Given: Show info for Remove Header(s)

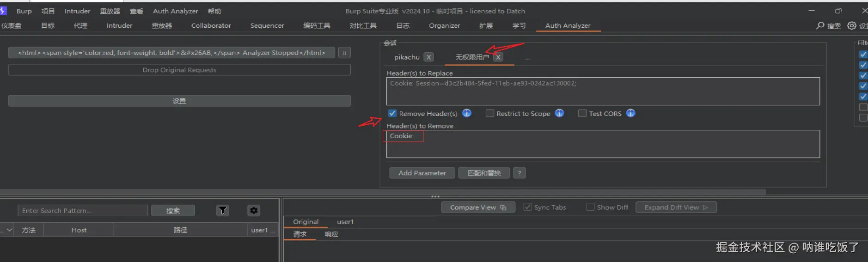Looking at the screenshot, I should click(x=467, y=113).
